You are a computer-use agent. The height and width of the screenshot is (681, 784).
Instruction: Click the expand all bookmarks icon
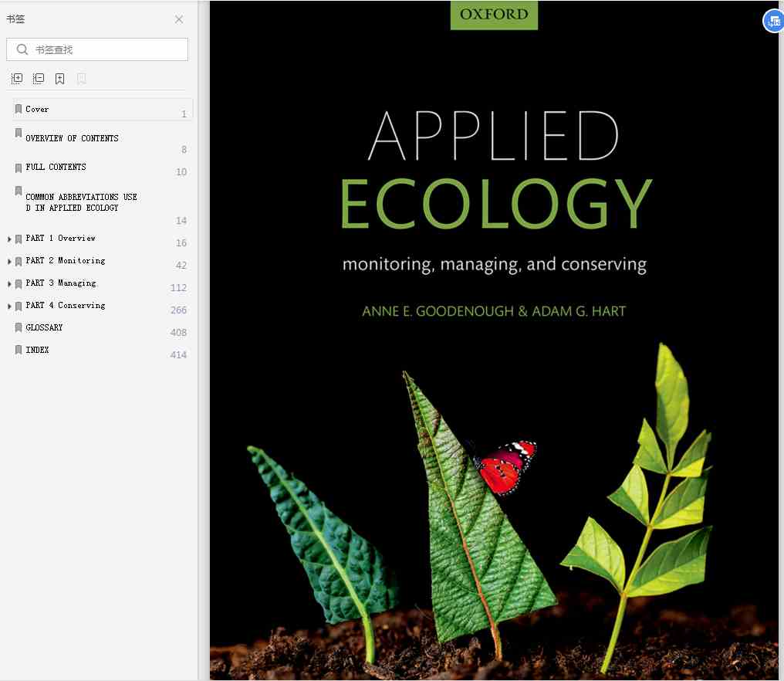tap(17, 79)
